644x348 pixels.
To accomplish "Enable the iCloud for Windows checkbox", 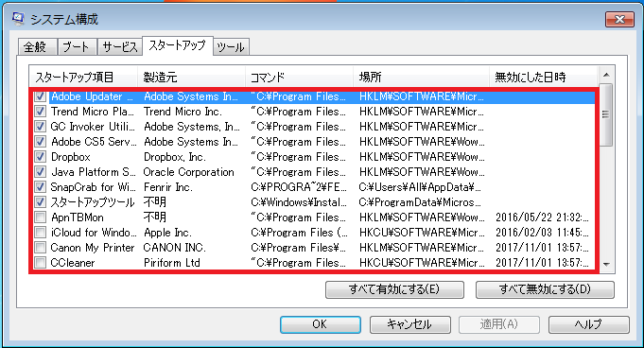I will pyautogui.click(x=40, y=232).
